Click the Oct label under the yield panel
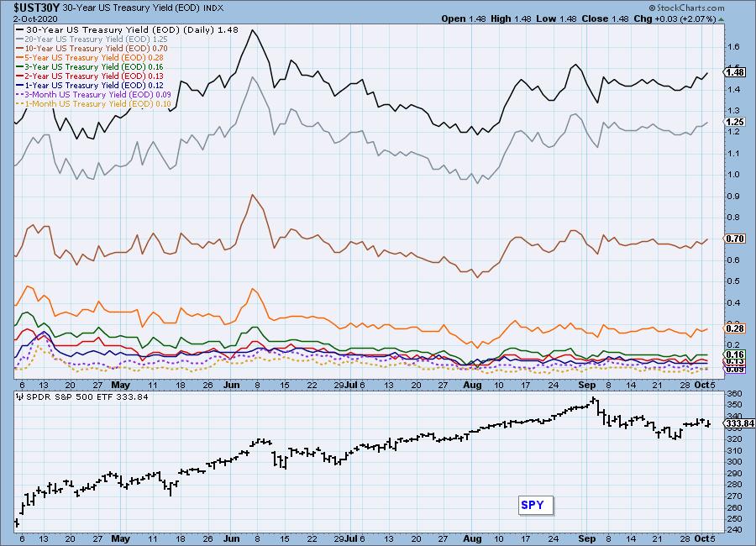Image resolution: width=756 pixels, height=546 pixels. pyautogui.click(x=701, y=385)
